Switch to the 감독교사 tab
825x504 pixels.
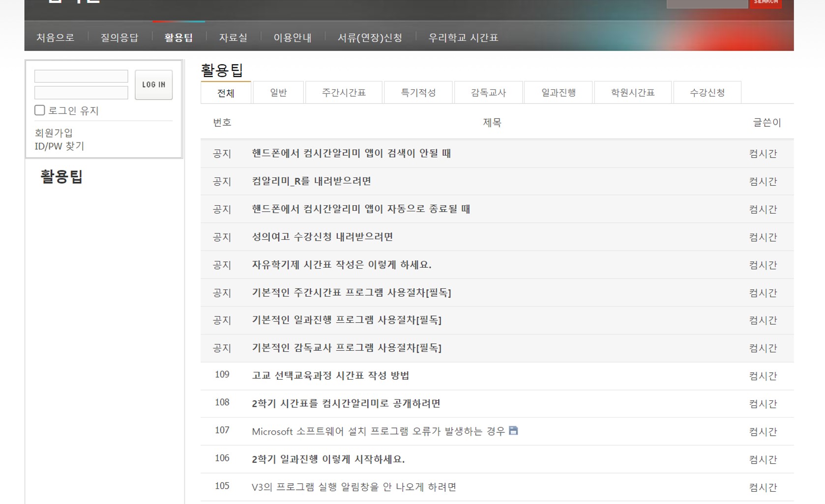[488, 92]
